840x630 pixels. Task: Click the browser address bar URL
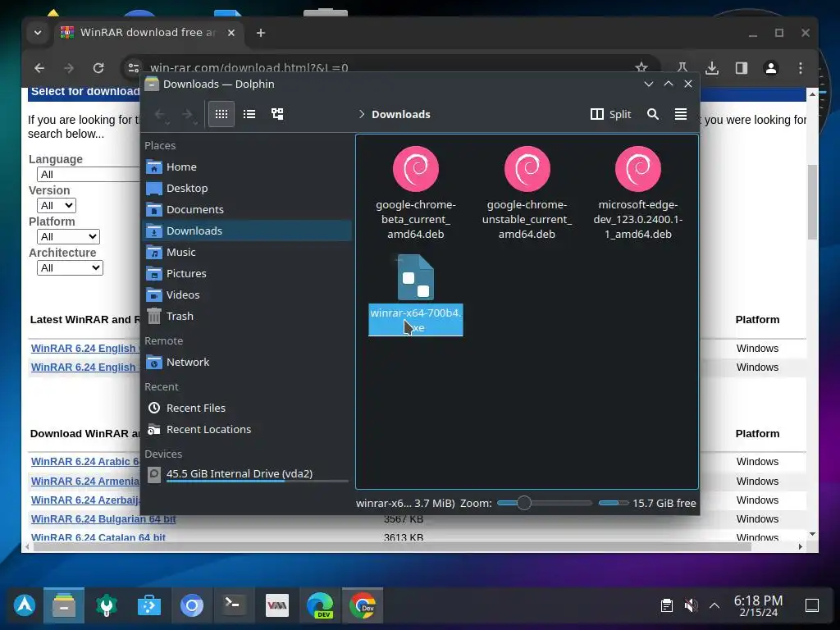pos(249,68)
